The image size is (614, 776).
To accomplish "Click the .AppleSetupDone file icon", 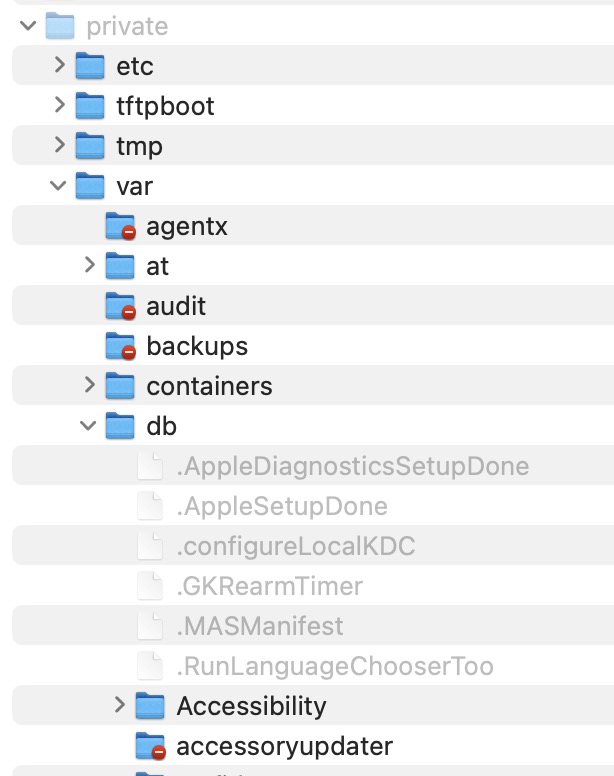I will (149, 506).
